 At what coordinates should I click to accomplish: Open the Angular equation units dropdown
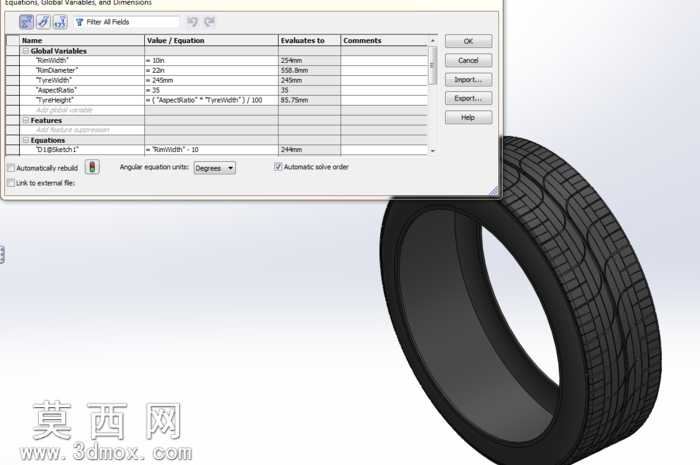coord(215,168)
